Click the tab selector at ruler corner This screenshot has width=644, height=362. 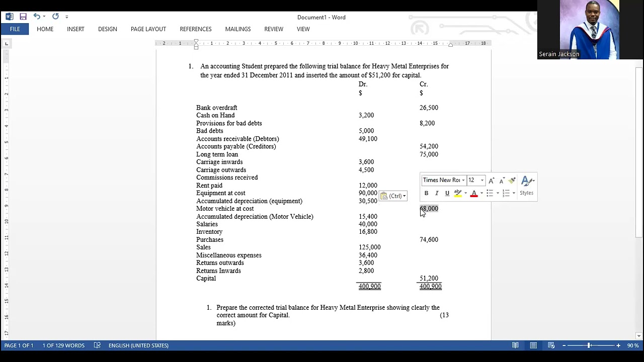[6, 44]
